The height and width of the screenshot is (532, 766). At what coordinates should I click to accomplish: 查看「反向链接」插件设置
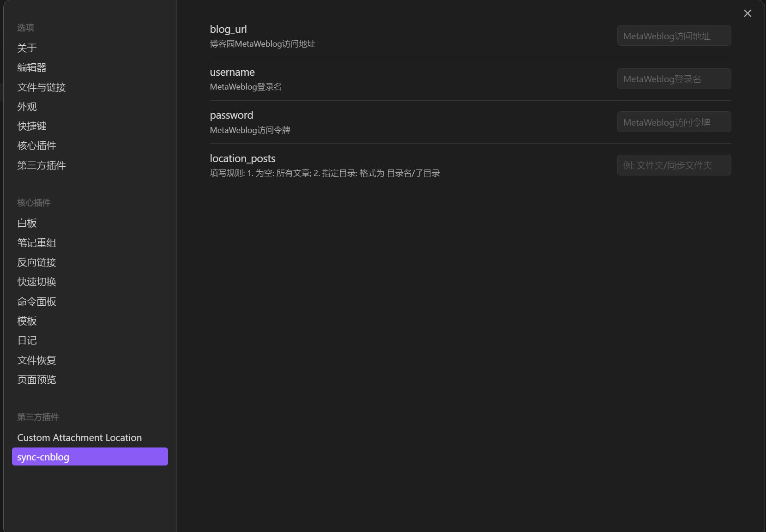(x=36, y=262)
